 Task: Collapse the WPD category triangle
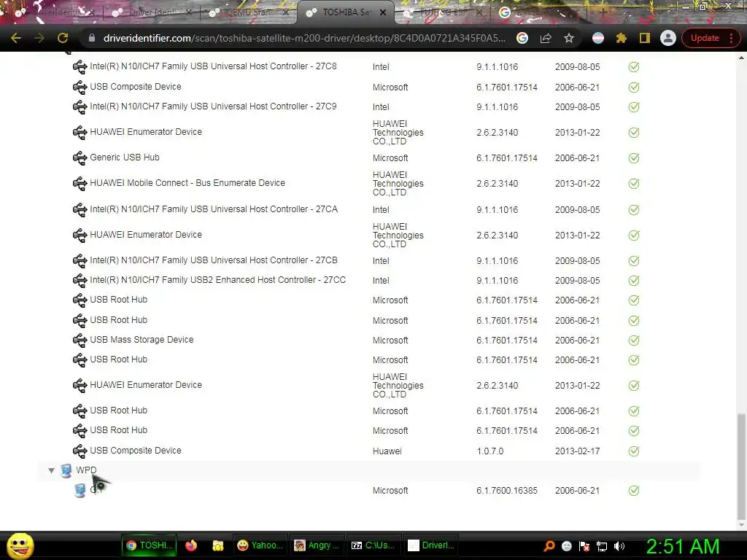coord(51,470)
